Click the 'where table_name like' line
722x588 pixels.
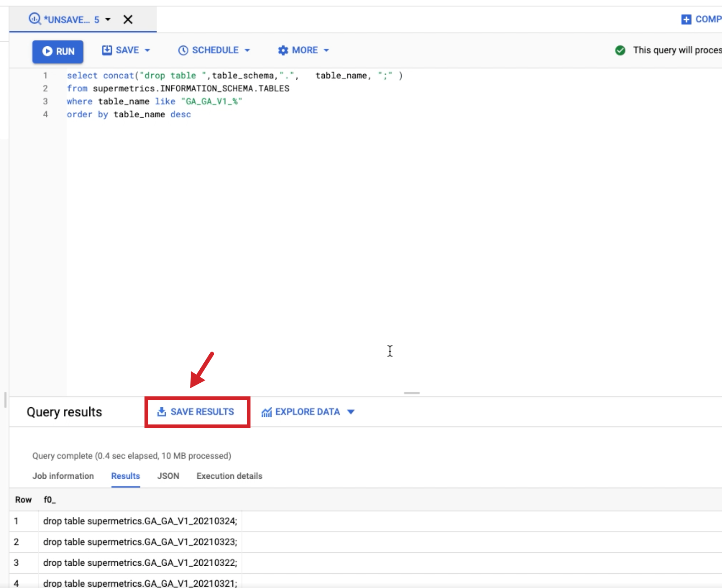[154, 101]
